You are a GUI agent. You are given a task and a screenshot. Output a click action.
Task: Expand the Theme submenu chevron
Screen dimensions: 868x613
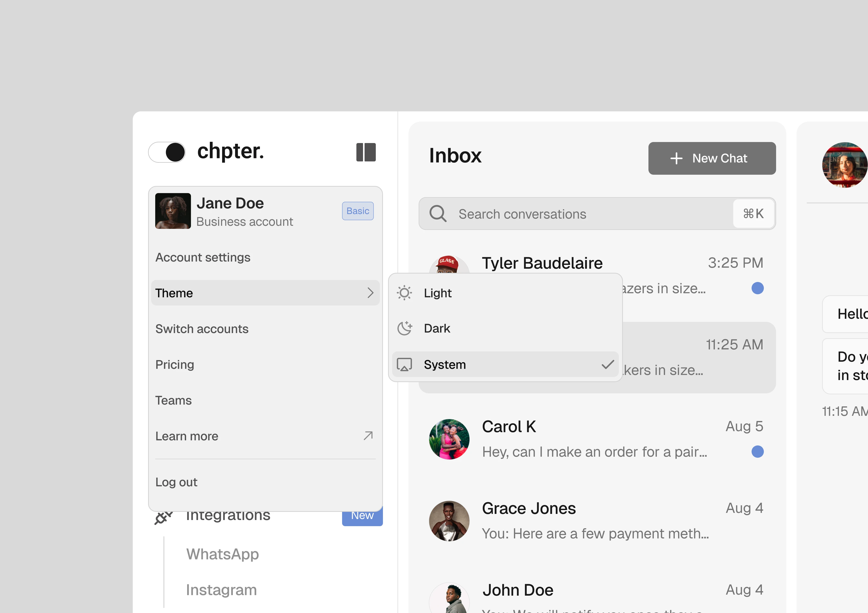click(x=370, y=293)
